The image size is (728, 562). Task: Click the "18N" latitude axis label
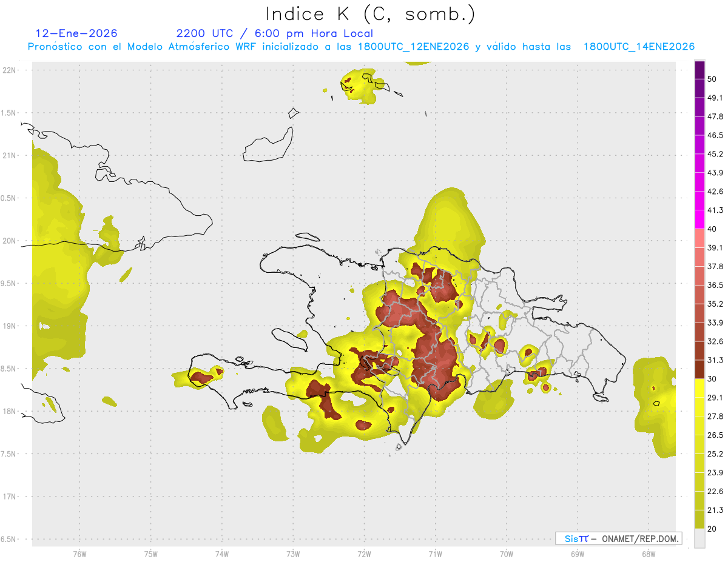[9, 411]
